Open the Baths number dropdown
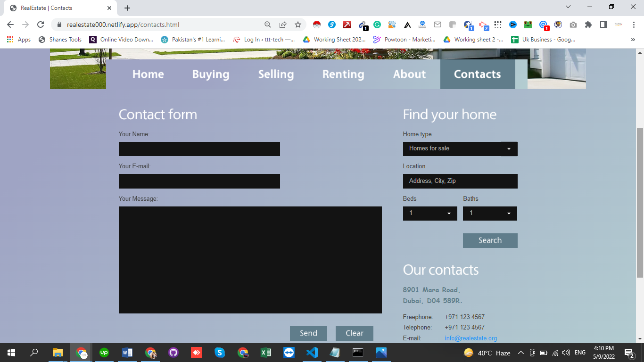Screen dimensions: 644x362 [x=489, y=213]
